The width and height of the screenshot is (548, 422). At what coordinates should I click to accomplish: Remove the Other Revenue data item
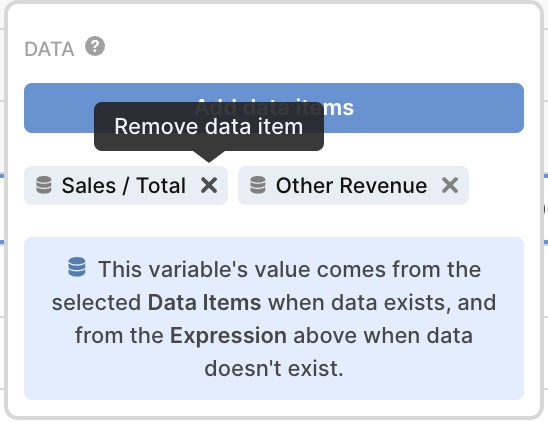click(450, 185)
